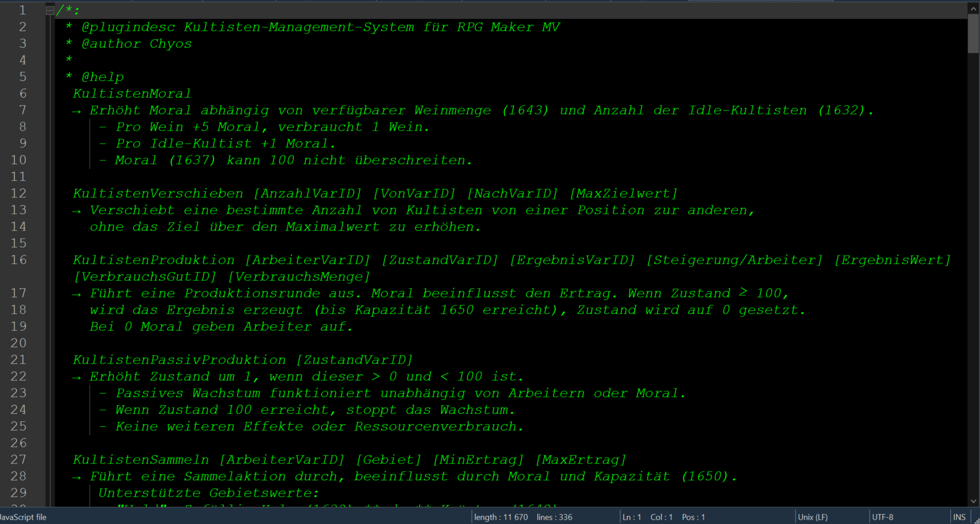
Task: Click the "[MinErtrag]" parameter
Action: pos(478,459)
